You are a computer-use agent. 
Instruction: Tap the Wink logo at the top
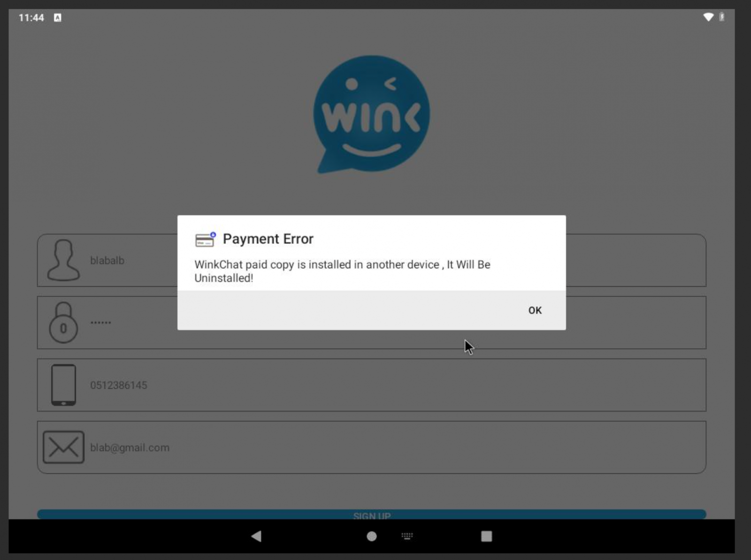372,114
